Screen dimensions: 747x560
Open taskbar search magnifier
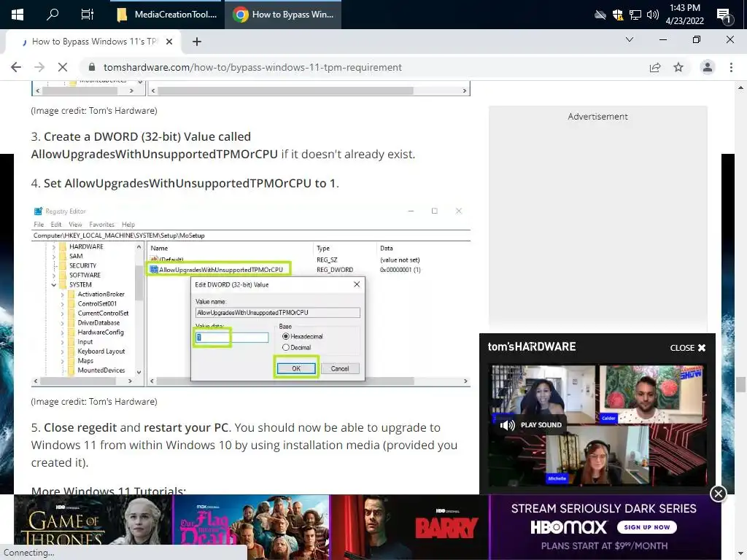[x=53, y=15]
